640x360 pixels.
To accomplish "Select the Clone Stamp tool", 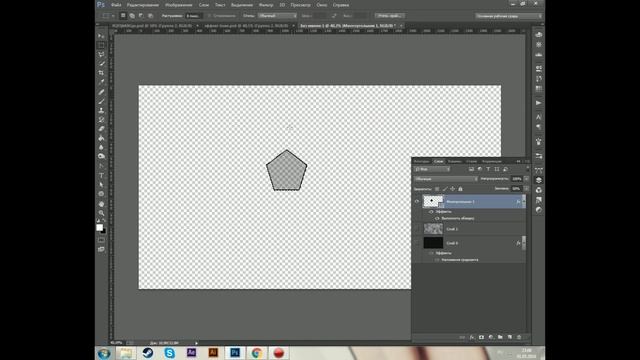I will (x=101, y=111).
